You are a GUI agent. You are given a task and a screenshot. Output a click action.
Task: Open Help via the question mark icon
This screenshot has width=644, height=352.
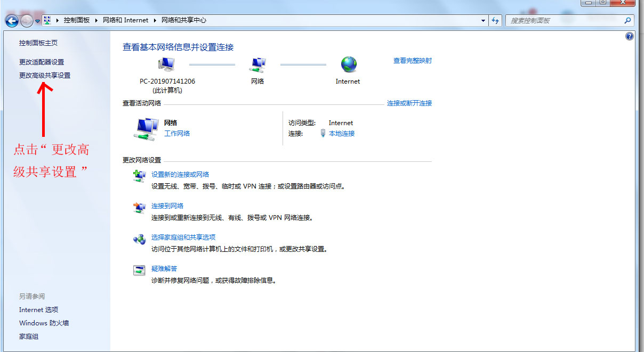click(629, 36)
